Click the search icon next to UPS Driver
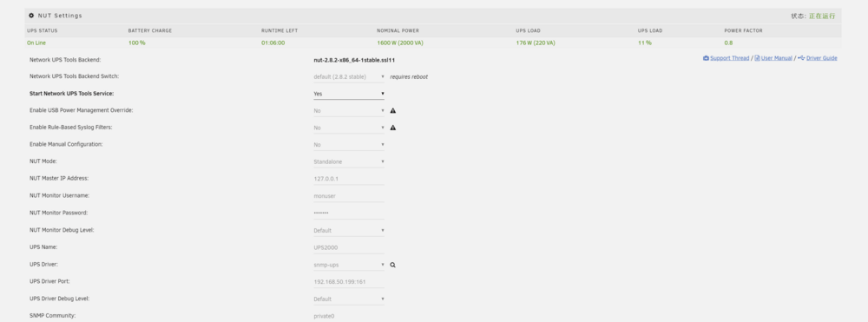 [392, 265]
